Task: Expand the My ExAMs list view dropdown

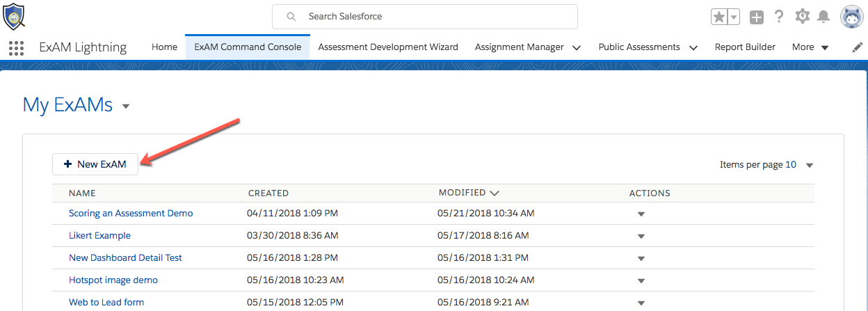Action: pos(126,106)
